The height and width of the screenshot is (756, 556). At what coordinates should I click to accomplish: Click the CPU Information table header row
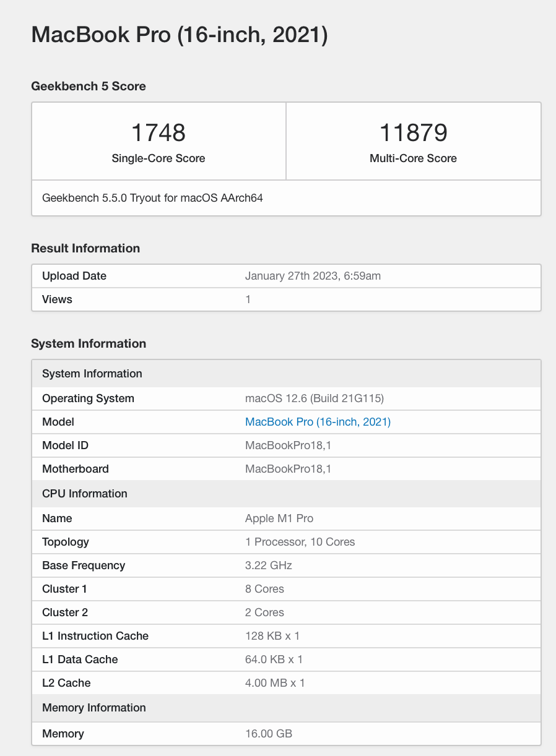tap(286, 494)
